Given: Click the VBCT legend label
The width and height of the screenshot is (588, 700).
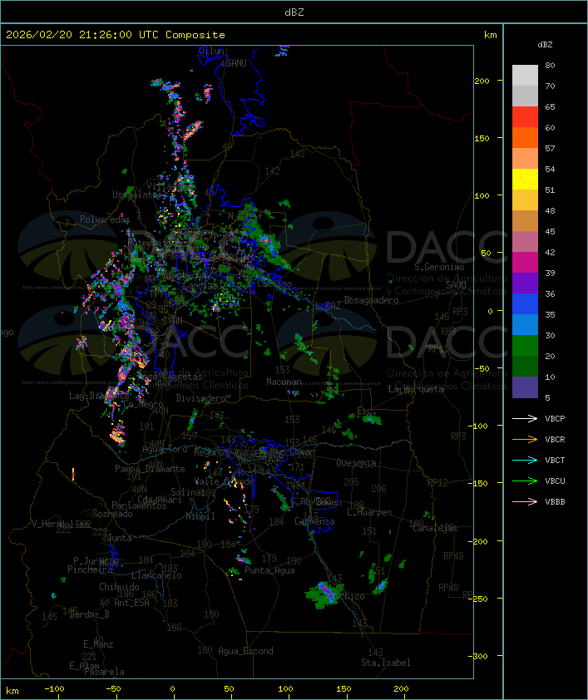Looking at the screenshot, I should tap(555, 460).
